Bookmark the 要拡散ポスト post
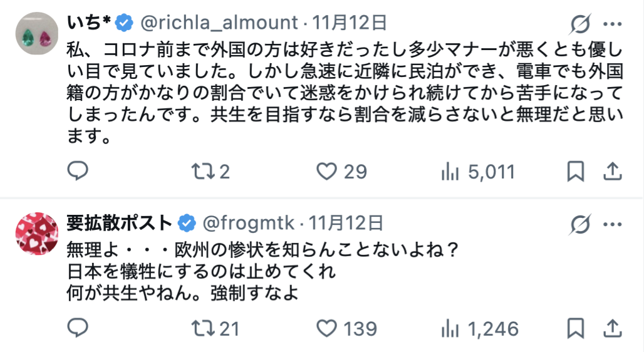 coord(576,328)
